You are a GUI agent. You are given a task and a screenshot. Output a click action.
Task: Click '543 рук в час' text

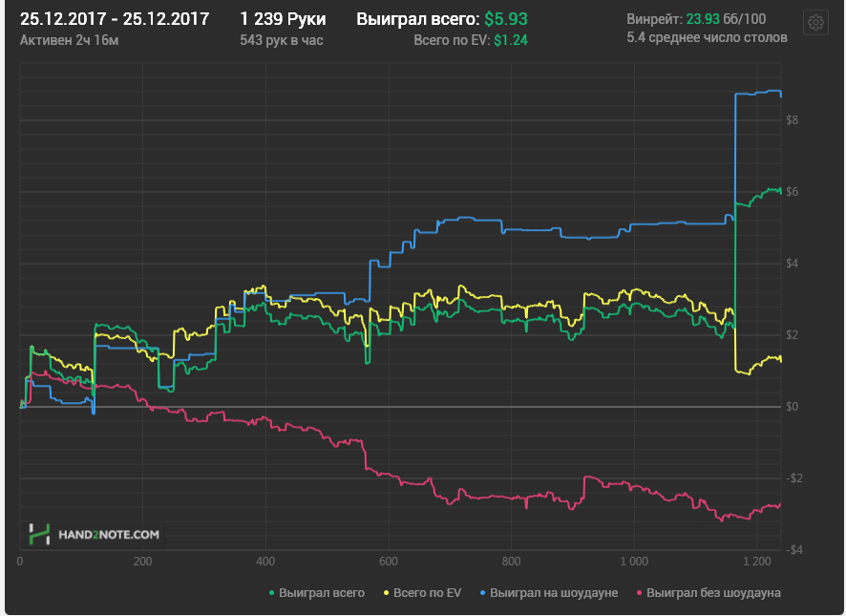tap(281, 40)
